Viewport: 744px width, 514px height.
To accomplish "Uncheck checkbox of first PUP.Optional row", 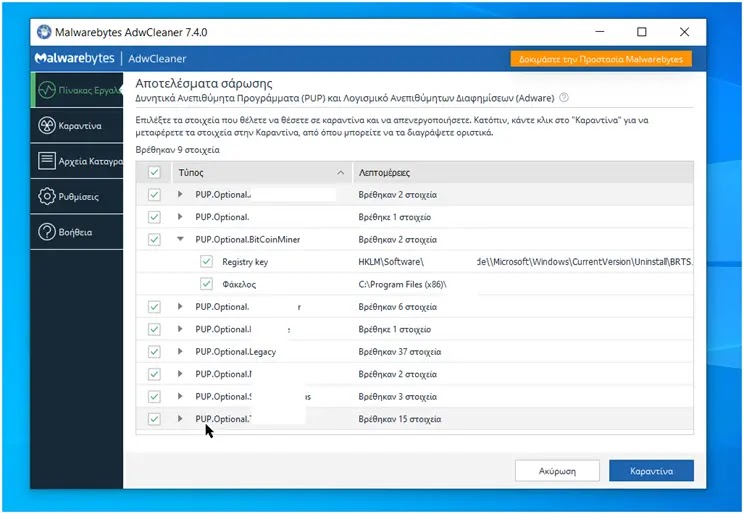I will point(154,195).
